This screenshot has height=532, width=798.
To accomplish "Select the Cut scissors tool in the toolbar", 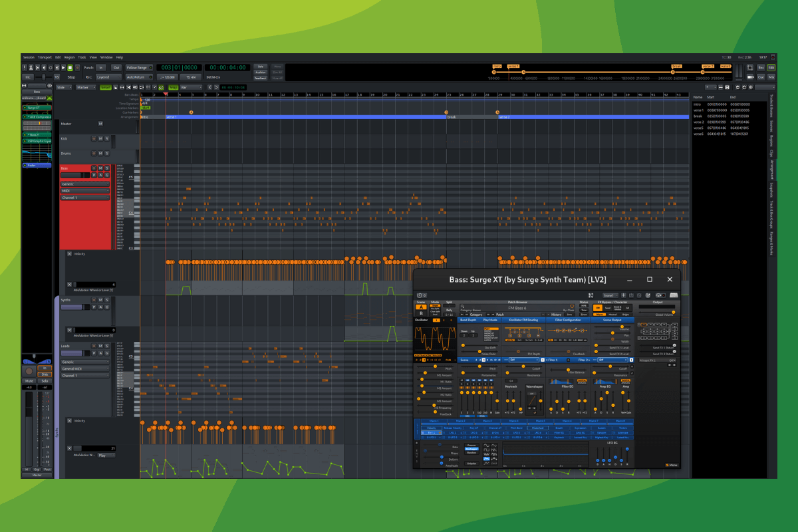I will pos(128,86).
